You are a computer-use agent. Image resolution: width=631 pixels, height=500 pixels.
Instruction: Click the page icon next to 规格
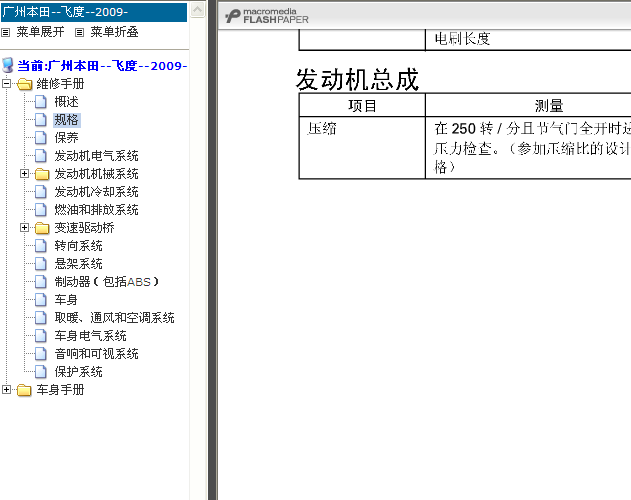click(x=41, y=120)
